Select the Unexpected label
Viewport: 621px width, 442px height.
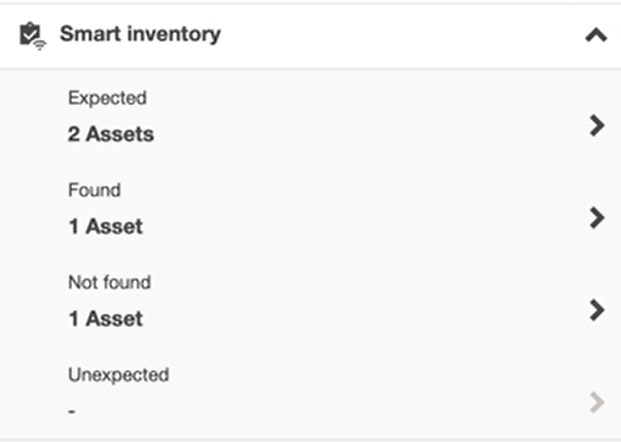[118, 375]
